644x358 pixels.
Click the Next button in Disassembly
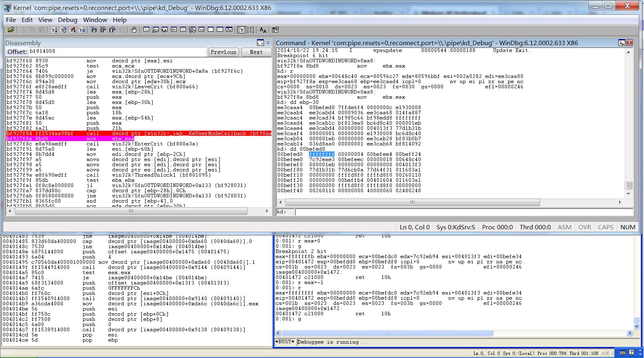[256, 52]
